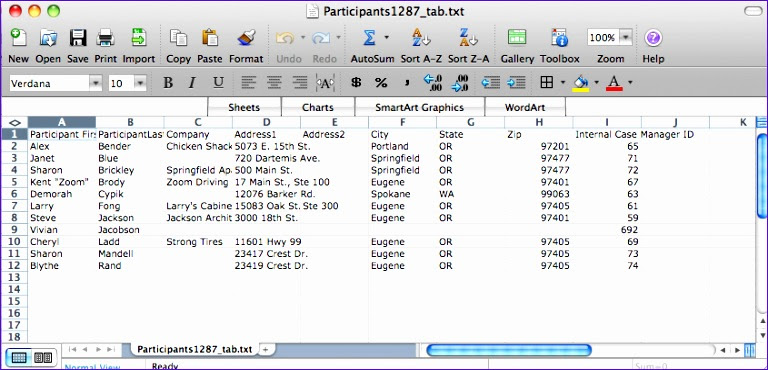This screenshot has height=370, width=768.
Task: Select Participants1287_tab.txt sheet tab
Action: [x=194, y=349]
